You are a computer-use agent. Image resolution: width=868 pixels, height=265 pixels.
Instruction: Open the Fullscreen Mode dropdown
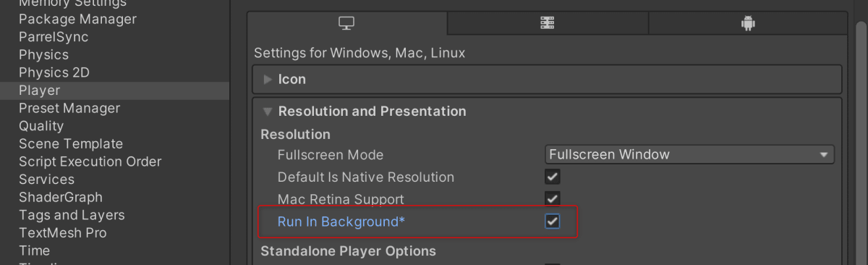click(x=689, y=154)
